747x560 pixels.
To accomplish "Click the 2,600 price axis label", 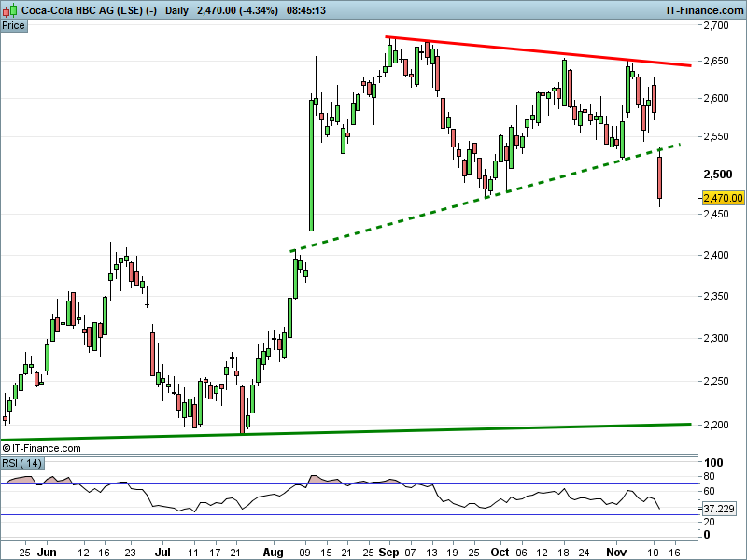I will coord(716,98).
